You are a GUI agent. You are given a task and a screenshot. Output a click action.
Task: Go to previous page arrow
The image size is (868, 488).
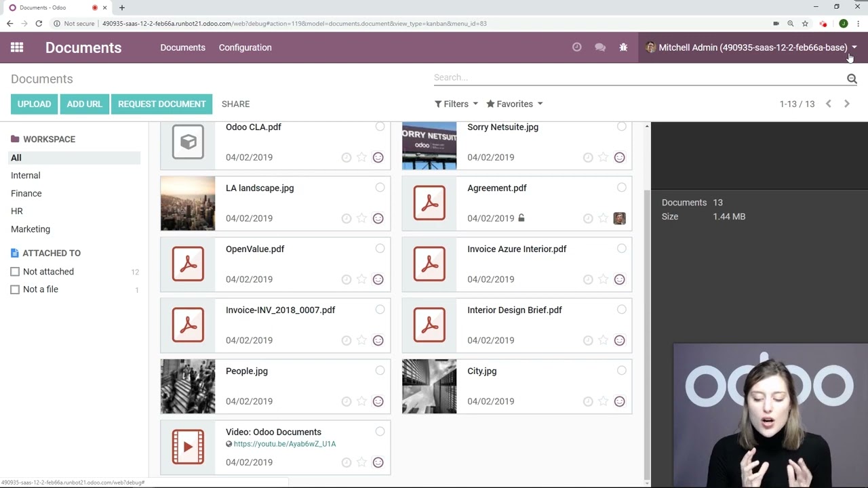828,104
